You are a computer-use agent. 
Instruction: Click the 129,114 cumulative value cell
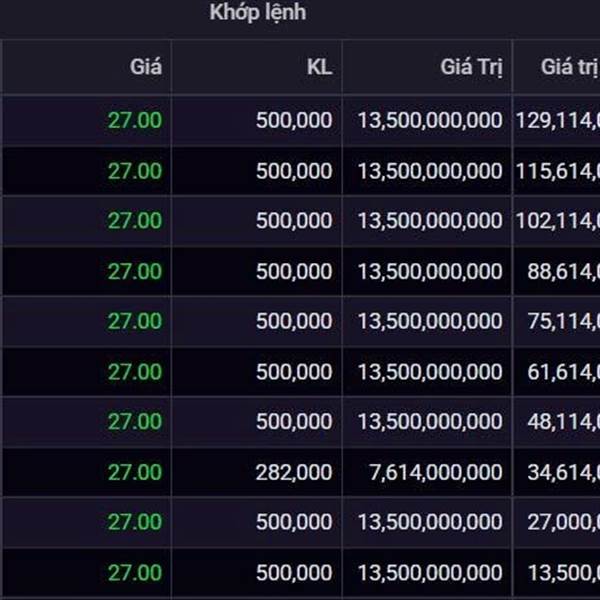pyautogui.click(x=558, y=121)
